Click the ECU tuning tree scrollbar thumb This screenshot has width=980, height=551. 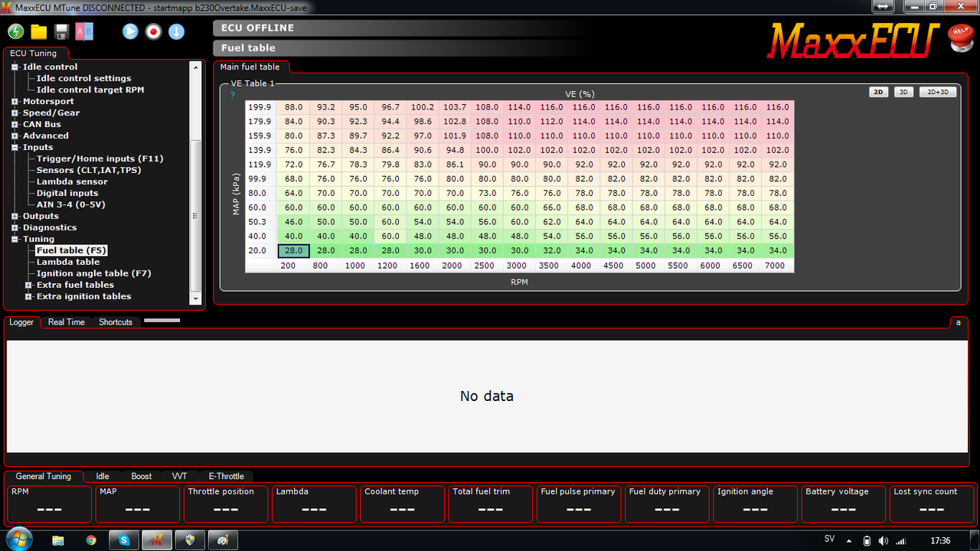click(x=196, y=215)
